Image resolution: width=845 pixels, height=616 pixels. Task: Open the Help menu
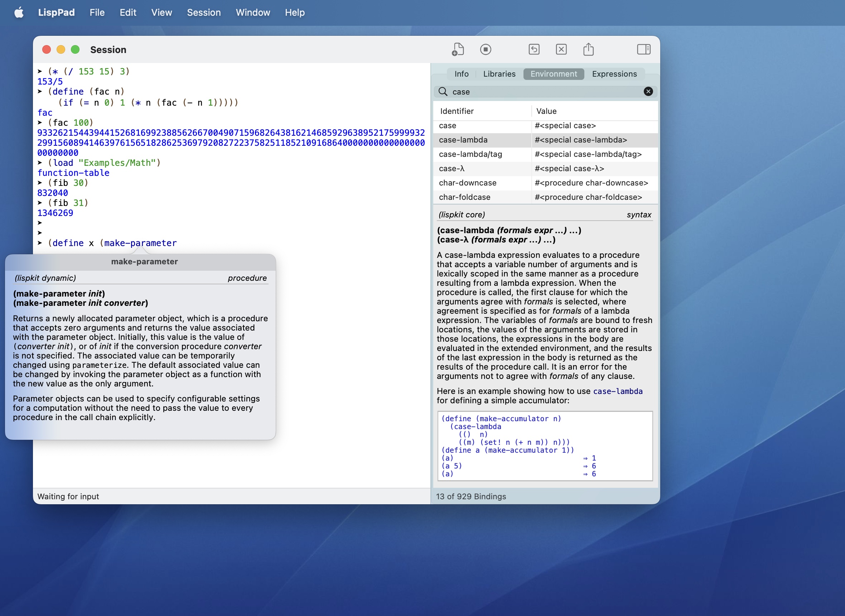tap(294, 13)
